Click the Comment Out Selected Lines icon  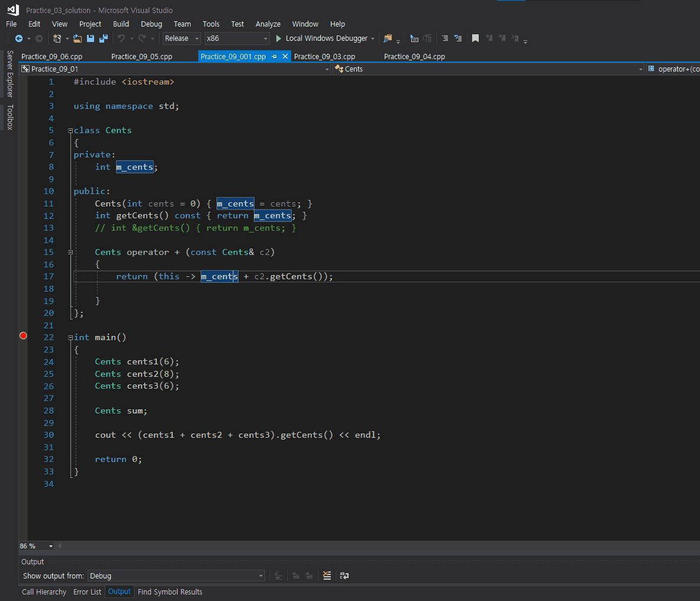[x=445, y=38]
